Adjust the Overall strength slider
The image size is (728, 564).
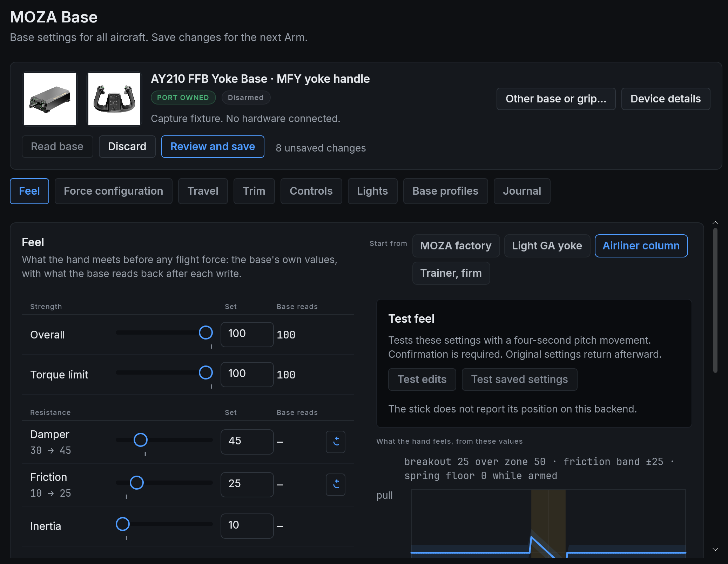(206, 333)
